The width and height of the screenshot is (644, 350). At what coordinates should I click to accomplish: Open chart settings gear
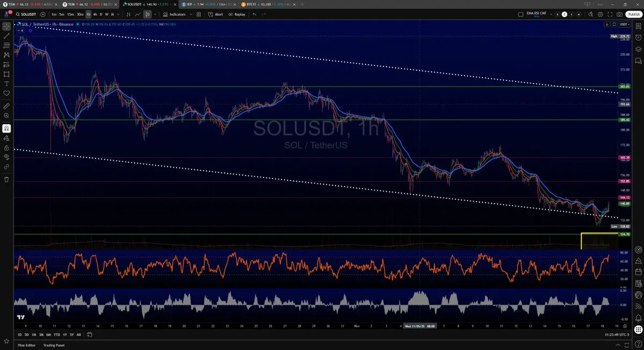click(x=601, y=14)
